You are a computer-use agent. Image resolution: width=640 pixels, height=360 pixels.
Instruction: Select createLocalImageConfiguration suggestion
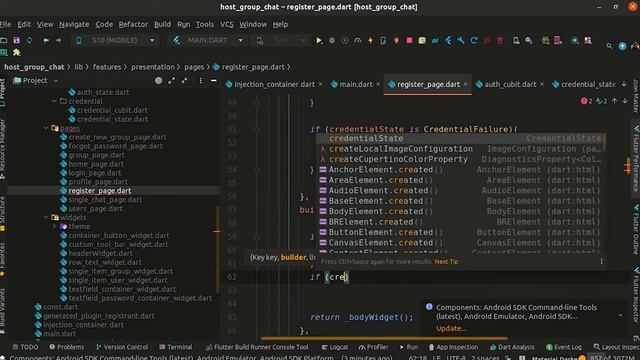pos(461,149)
